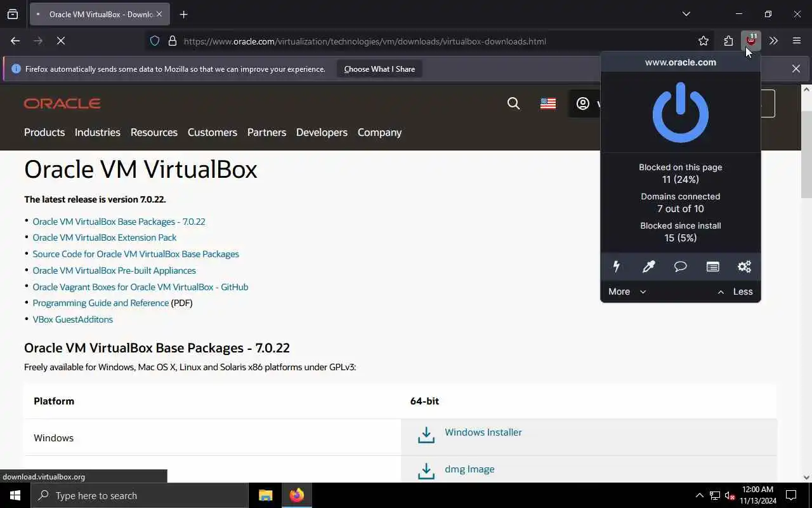
Task: Open Windows notification center icon
Action: tap(791, 495)
